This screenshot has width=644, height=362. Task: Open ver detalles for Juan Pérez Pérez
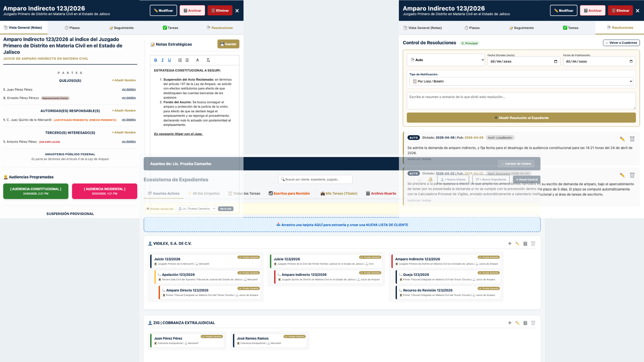(129, 89)
